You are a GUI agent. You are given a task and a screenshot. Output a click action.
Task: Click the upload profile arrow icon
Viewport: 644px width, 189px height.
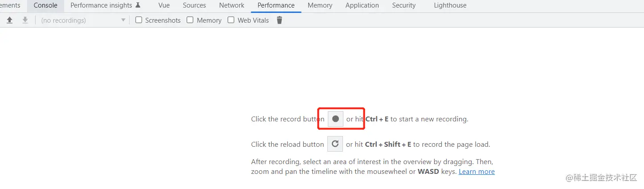(9, 20)
